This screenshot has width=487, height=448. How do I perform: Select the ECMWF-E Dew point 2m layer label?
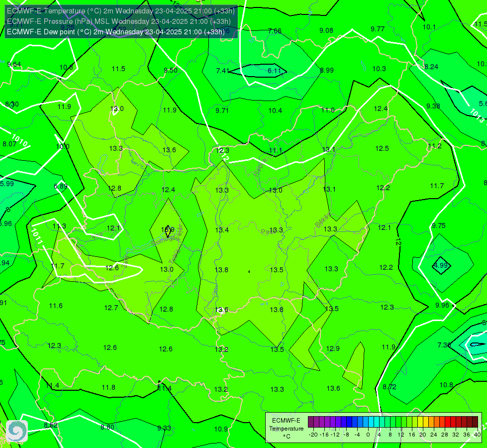click(115, 32)
